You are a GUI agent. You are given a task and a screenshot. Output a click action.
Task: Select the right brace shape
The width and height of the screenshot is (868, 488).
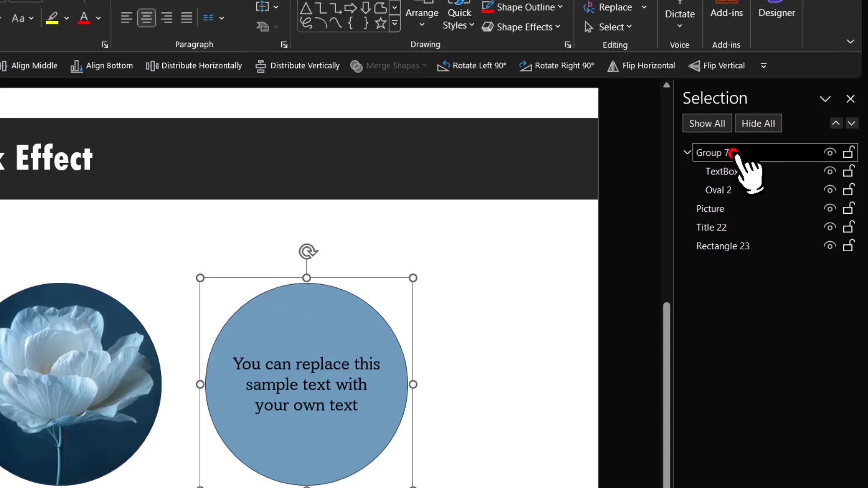[365, 23]
